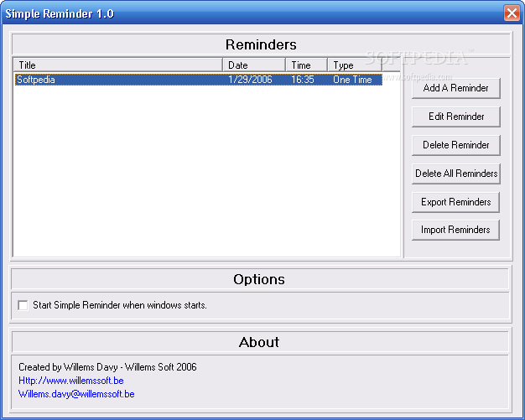The height and width of the screenshot is (420, 525).
Task: Enable Start Simple Reminder when windows starts
Action: [23, 305]
